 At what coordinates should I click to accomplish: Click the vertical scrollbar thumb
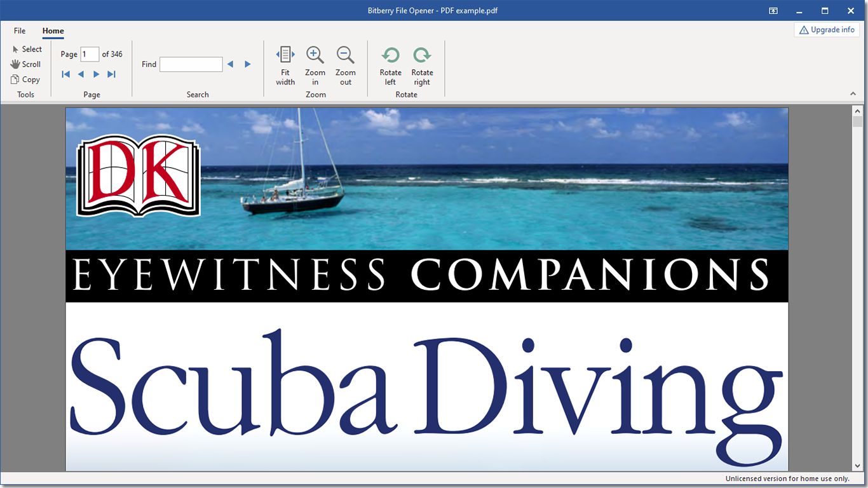coord(858,122)
